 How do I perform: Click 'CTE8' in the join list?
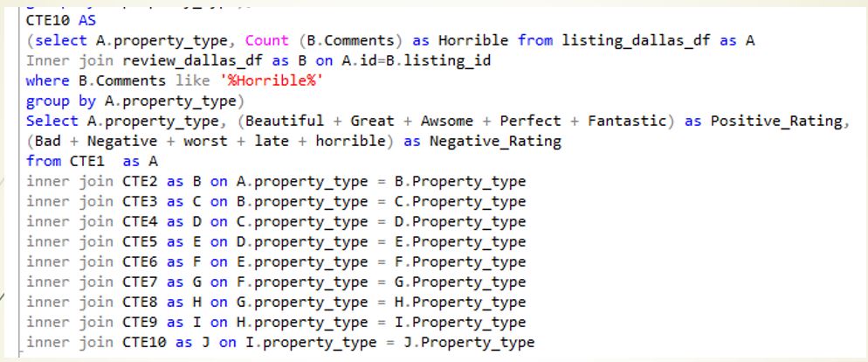(140, 303)
